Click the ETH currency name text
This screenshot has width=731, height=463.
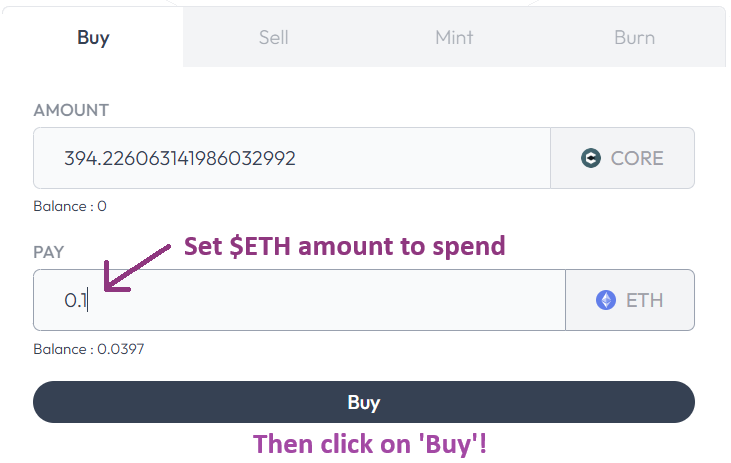coord(644,300)
